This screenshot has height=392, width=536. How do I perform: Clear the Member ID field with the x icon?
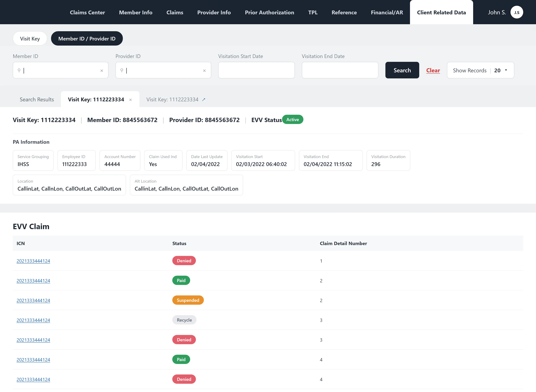coord(102,70)
